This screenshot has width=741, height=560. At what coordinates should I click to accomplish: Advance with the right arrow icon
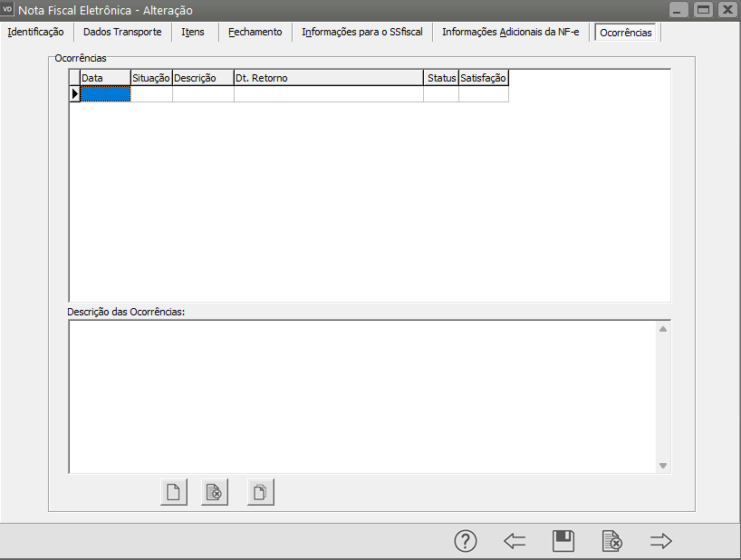pos(661,541)
